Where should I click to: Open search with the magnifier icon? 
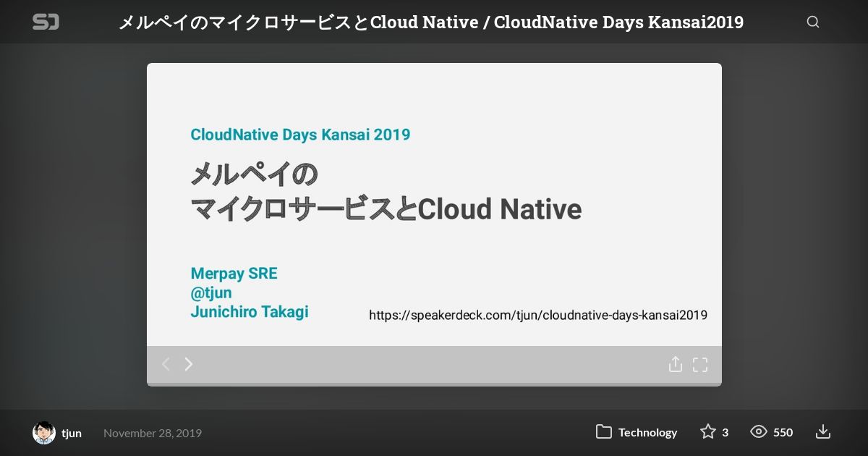click(813, 22)
